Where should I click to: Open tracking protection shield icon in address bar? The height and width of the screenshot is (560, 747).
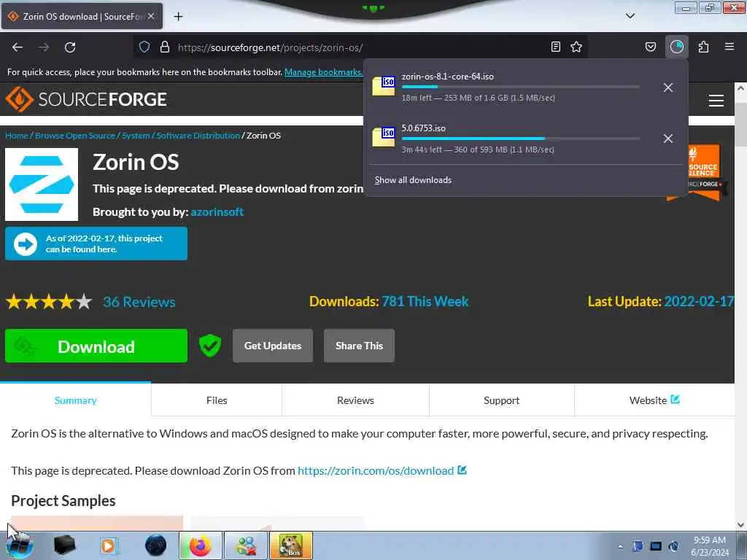click(x=144, y=47)
